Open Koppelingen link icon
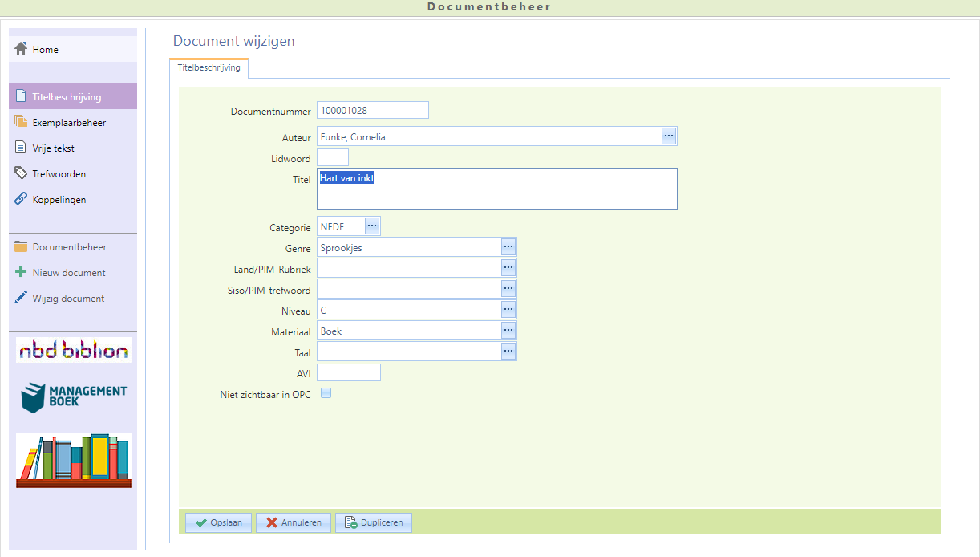The image size is (980, 557). 22,199
